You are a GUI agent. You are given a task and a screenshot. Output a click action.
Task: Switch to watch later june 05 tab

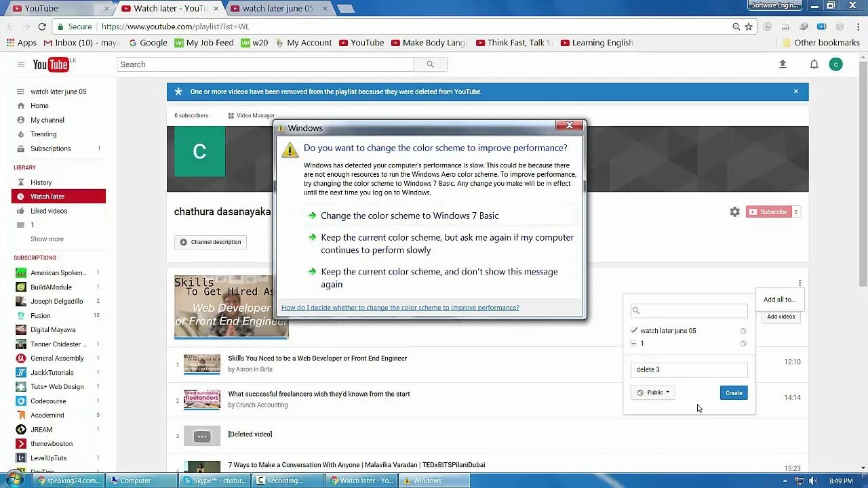278,8
